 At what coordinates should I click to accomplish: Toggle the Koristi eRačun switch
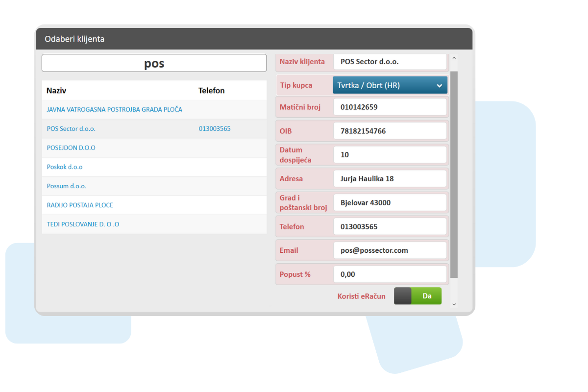pos(417,296)
